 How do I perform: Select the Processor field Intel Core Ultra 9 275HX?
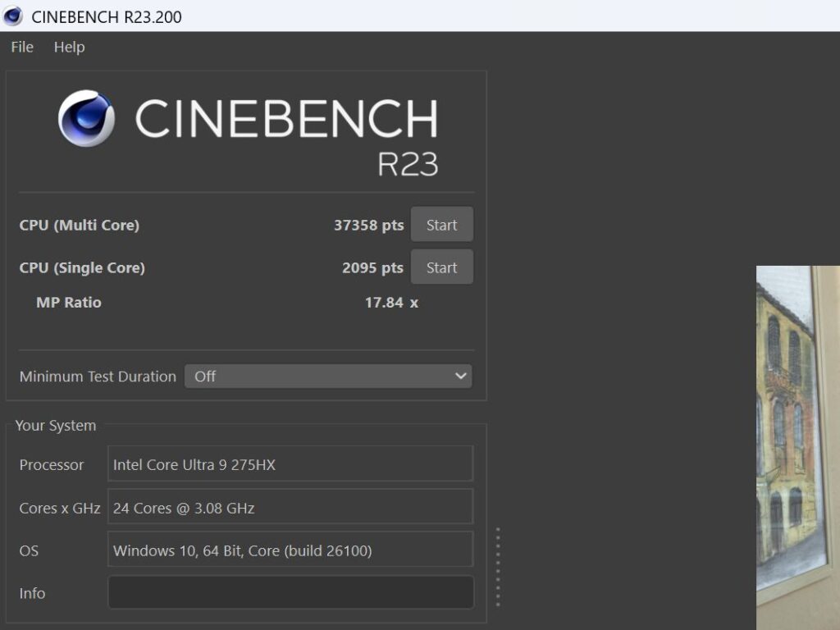[291, 464]
